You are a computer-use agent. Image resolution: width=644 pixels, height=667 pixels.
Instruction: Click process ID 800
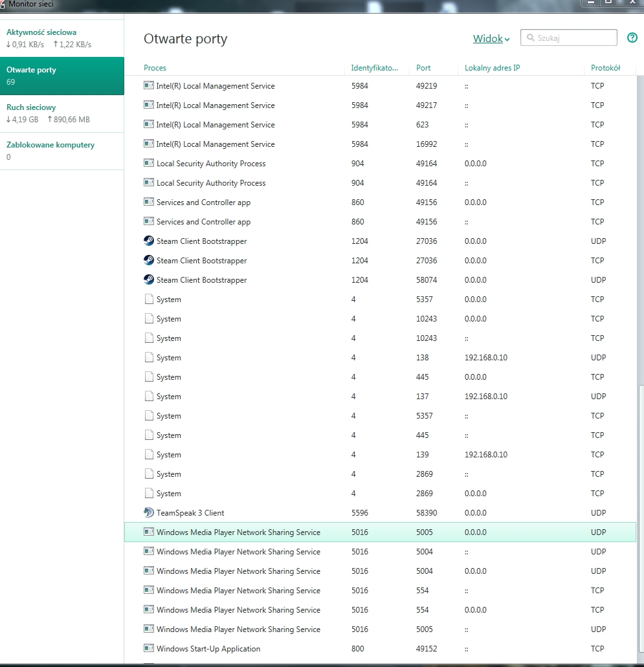point(357,648)
